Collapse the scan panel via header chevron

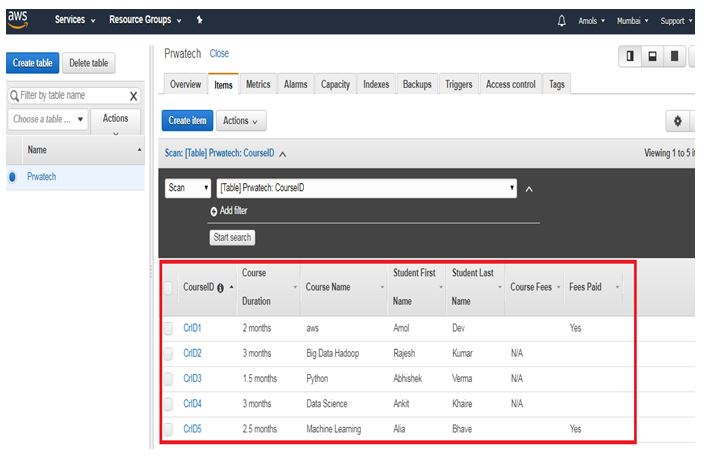tap(283, 155)
